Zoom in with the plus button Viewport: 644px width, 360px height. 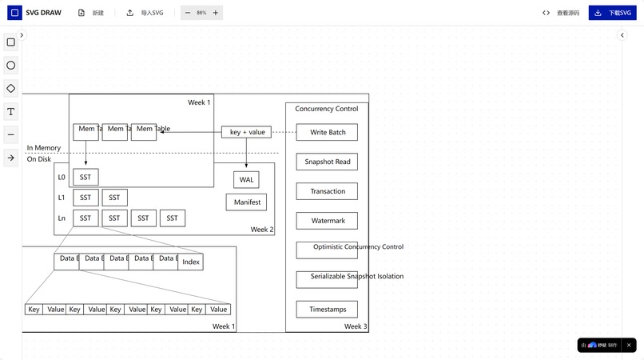tap(215, 13)
